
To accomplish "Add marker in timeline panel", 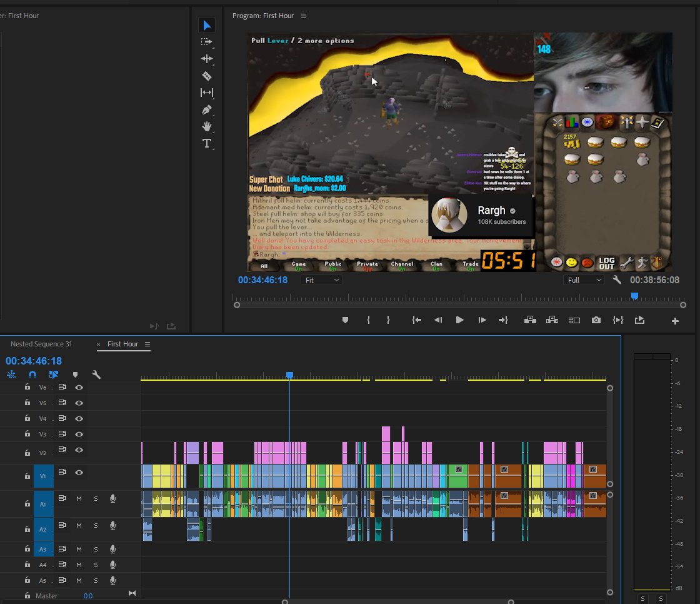I will pyautogui.click(x=75, y=375).
